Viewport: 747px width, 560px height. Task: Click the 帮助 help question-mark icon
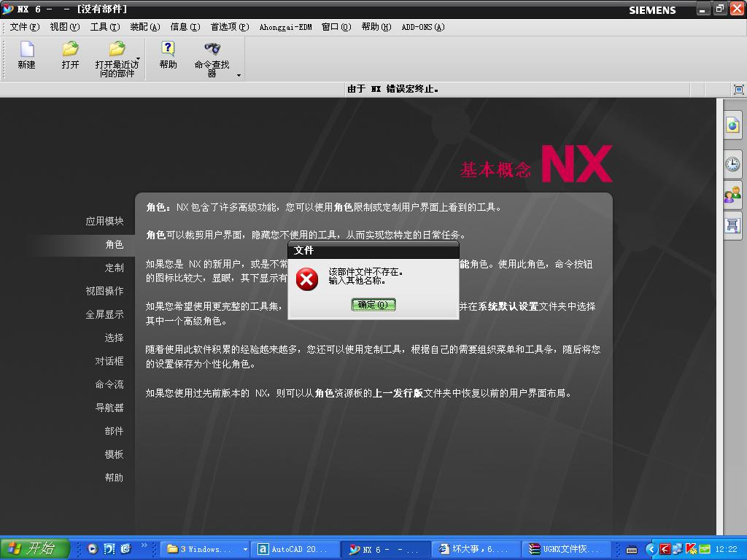[168, 49]
